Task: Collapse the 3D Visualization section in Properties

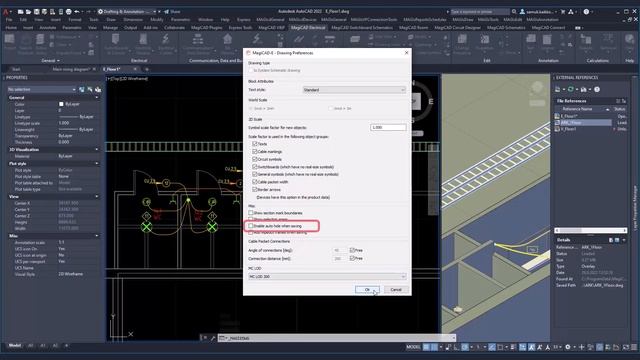Action: pos(97,149)
